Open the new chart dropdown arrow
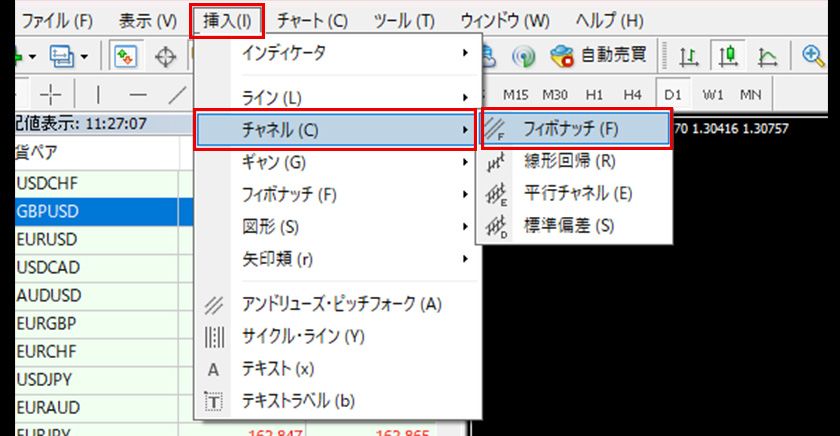Image resolution: width=840 pixels, height=436 pixels. click(32, 56)
